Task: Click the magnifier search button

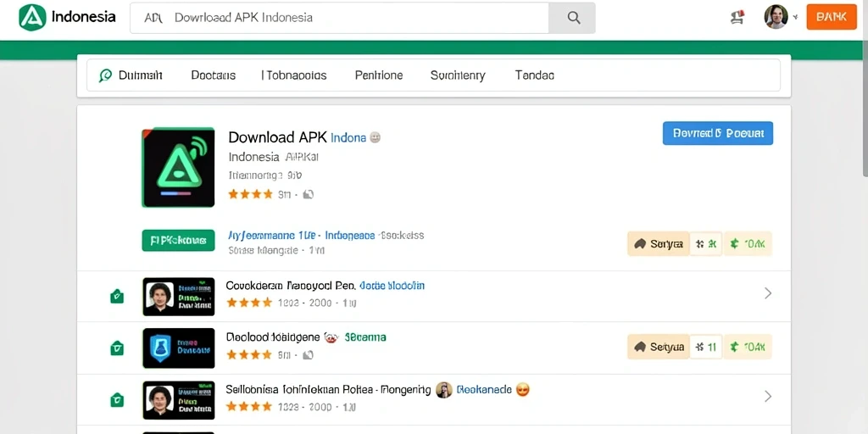Action: [x=572, y=18]
